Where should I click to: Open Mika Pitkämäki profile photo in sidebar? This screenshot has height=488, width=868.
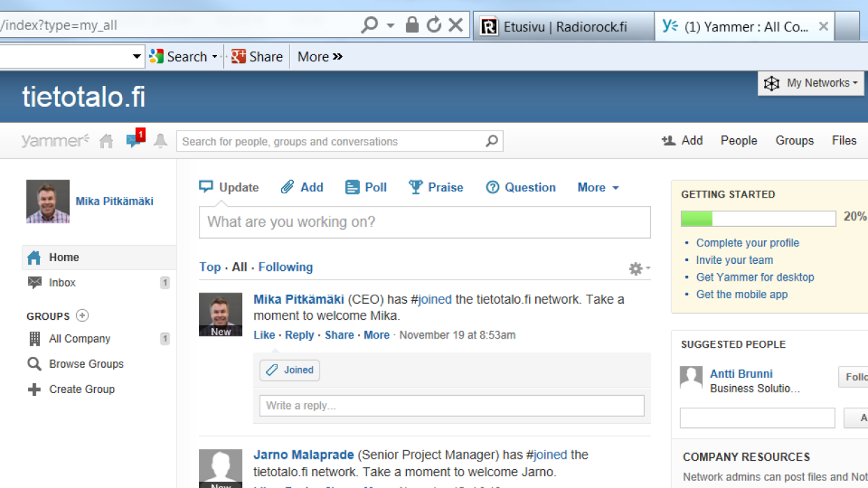coord(48,202)
